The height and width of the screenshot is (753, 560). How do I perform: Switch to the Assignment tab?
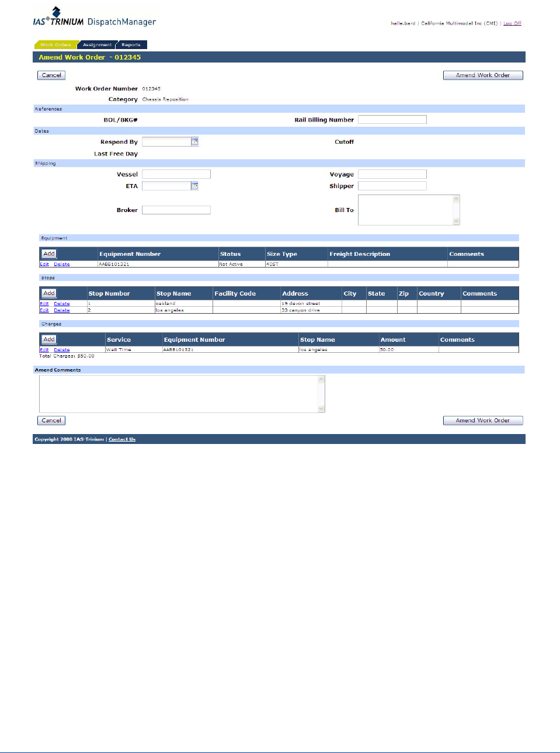[x=97, y=44]
